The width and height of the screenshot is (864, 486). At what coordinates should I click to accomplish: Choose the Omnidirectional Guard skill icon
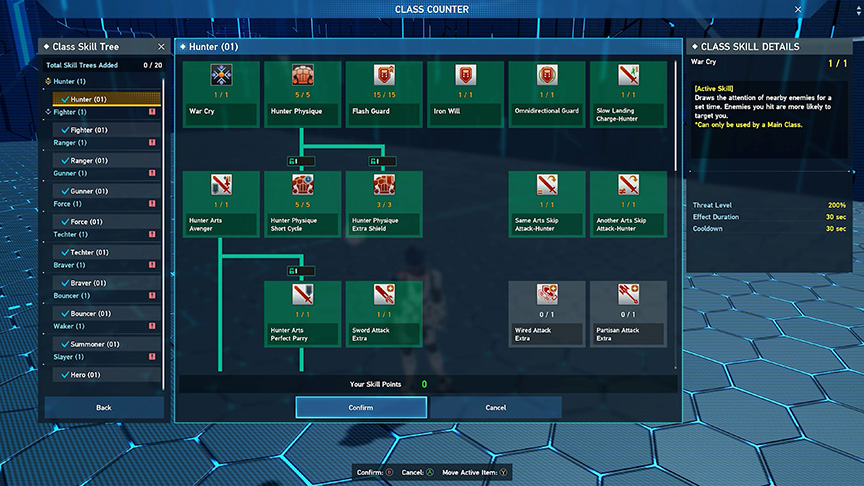coord(548,75)
